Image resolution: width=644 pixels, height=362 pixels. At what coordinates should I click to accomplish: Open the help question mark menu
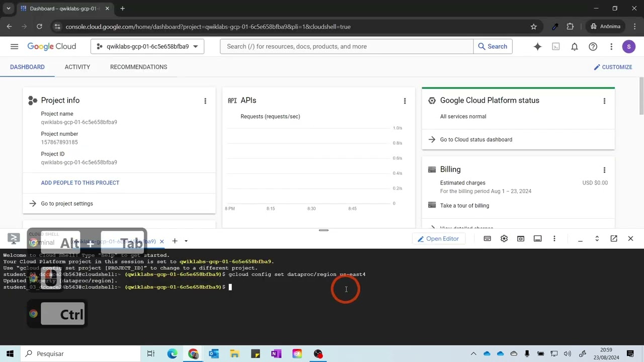click(593, 46)
